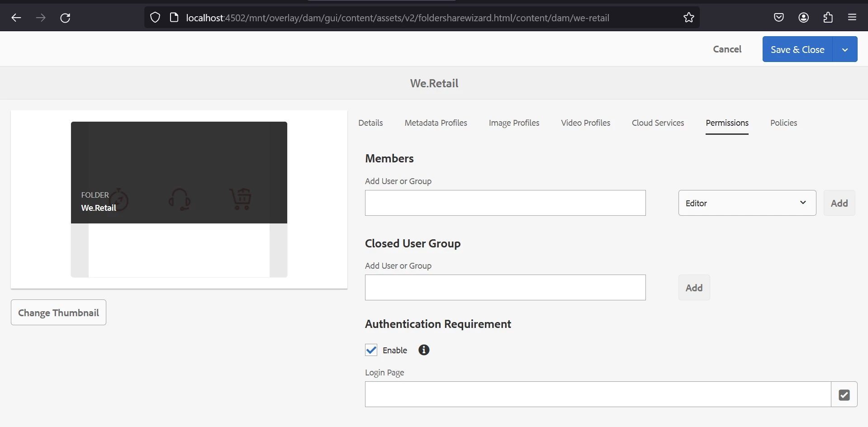
Task: Click the Authentication Requirement heading
Action: click(x=438, y=324)
